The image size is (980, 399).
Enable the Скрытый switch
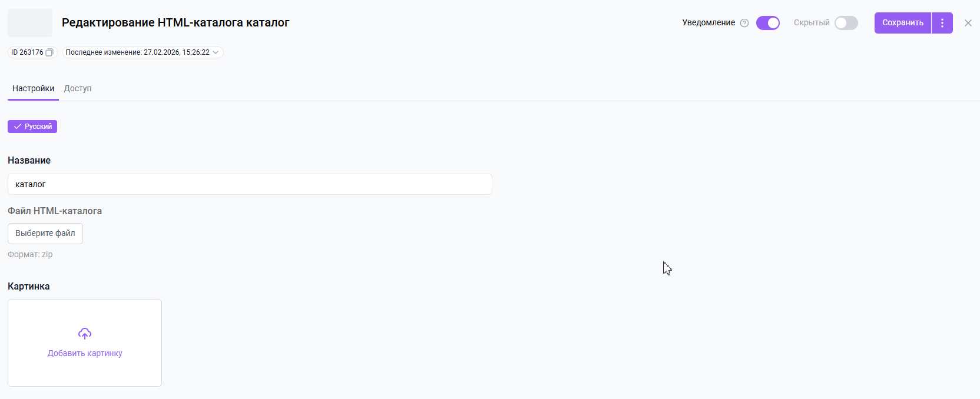click(846, 23)
